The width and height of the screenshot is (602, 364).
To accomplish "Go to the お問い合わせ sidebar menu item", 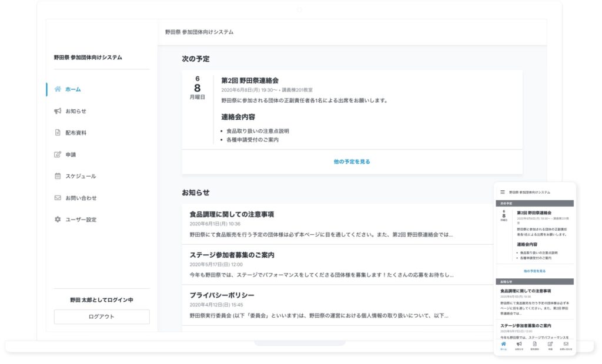I will [x=81, y=198].
